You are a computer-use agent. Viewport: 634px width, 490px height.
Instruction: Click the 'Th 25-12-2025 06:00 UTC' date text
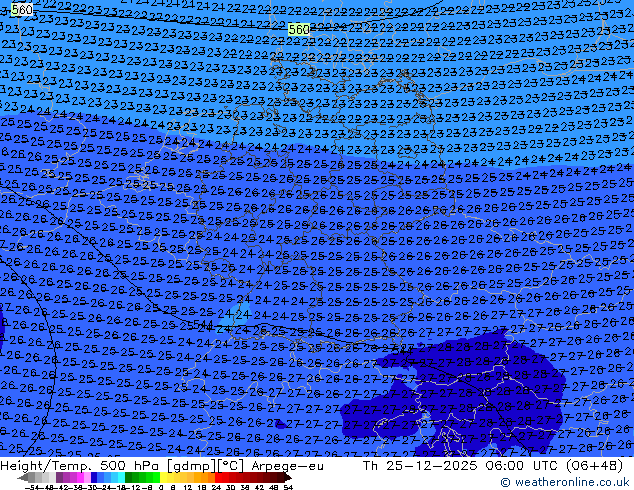(461, 466)
